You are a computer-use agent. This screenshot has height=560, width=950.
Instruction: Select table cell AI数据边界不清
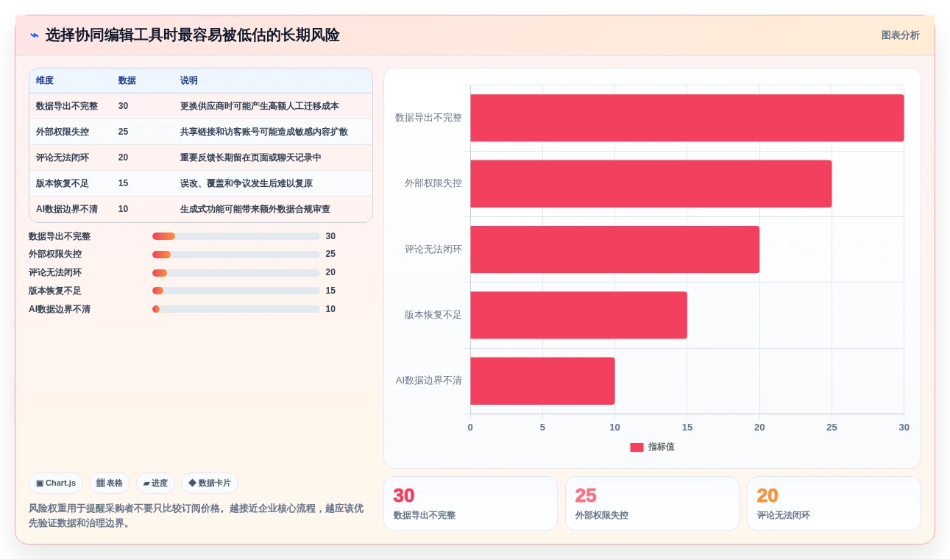pos(67,209)
